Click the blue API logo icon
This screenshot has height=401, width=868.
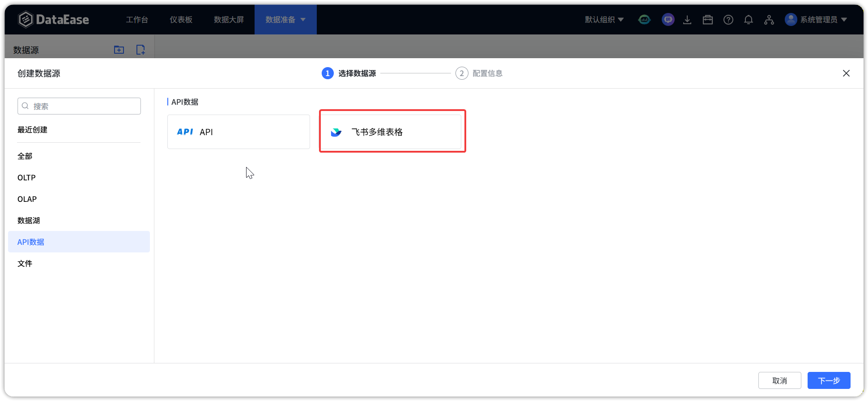185,132
